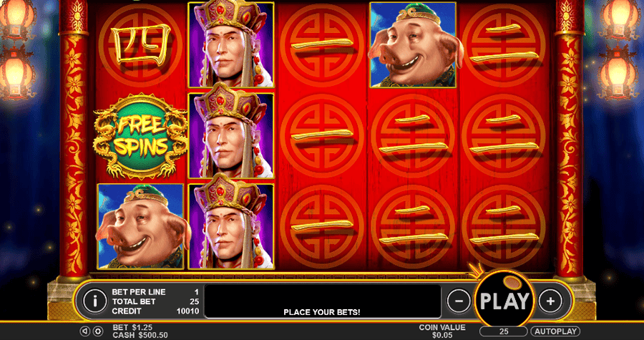Open the settings gear icon
The image size is (644, 340).
[x=98, y=331]
